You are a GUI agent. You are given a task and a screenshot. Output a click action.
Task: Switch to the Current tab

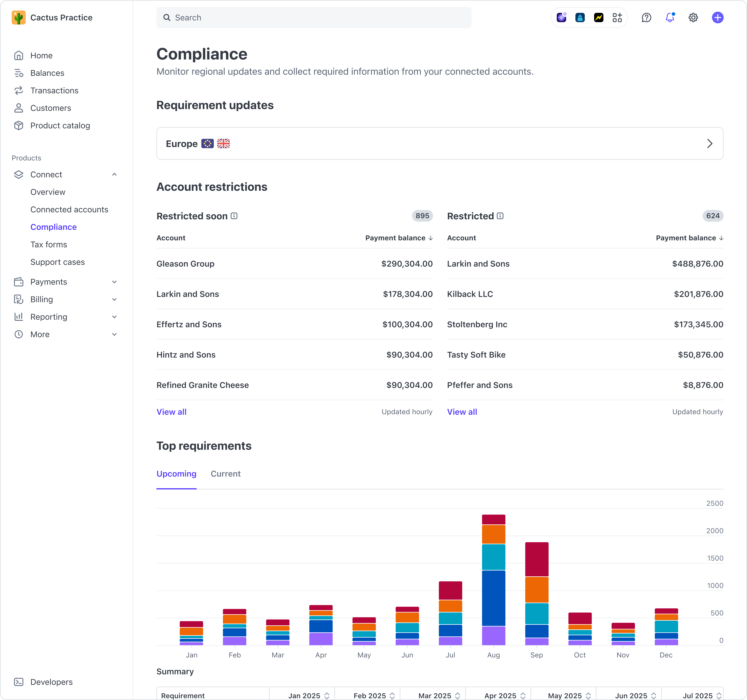pyautogui.click(x=225, y=474)
